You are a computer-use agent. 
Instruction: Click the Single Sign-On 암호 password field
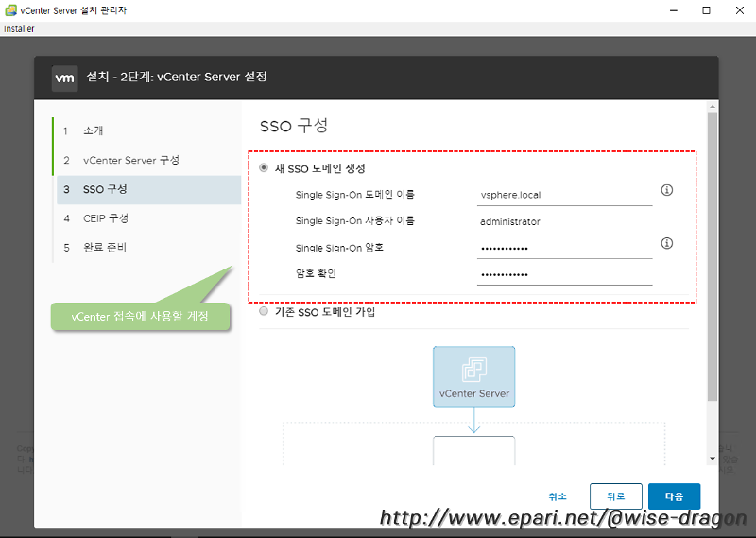click(564, 248)
